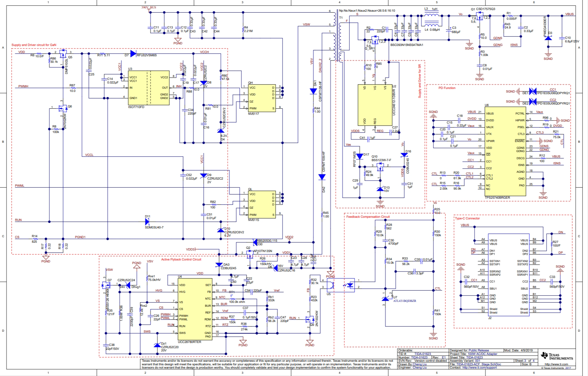Screen dimensions: 588x376
Task: Click the U3 ISO7710FD isolator chip symbol
Action: [x=149, y=88]
